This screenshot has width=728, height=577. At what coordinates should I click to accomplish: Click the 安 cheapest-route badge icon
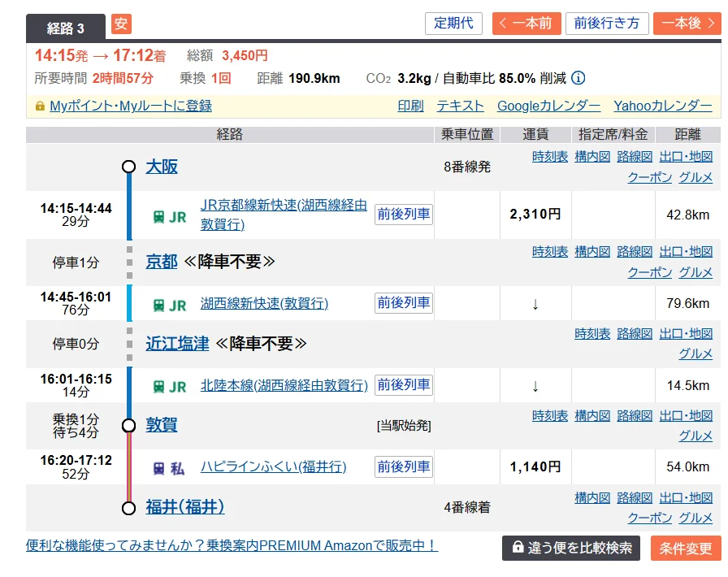120,24
